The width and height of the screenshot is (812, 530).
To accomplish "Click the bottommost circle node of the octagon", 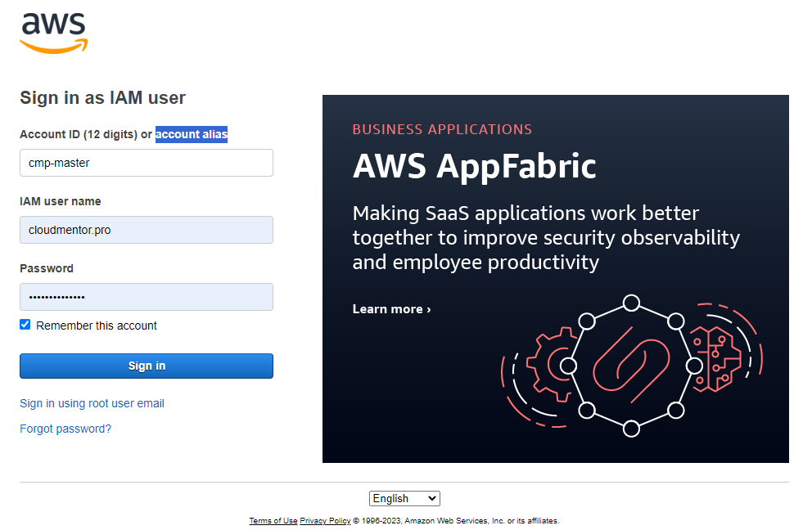I will (631, 428).
